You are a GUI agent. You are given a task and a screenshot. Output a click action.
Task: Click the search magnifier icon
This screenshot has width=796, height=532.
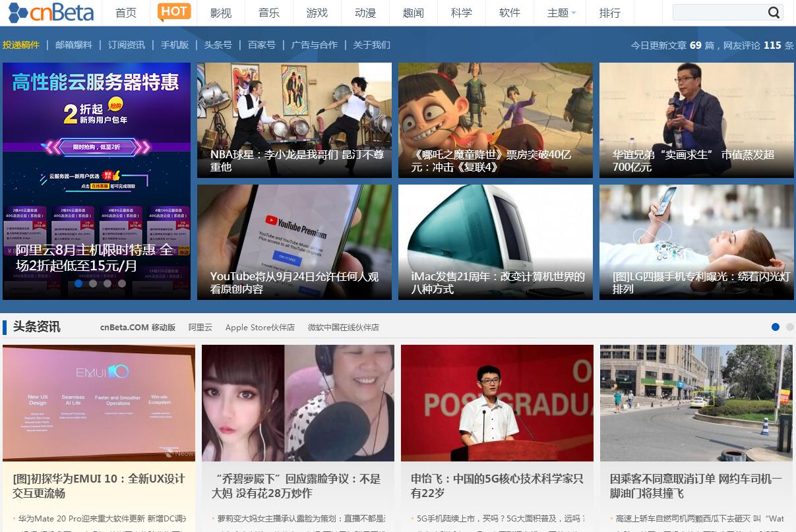click(774, 13)
